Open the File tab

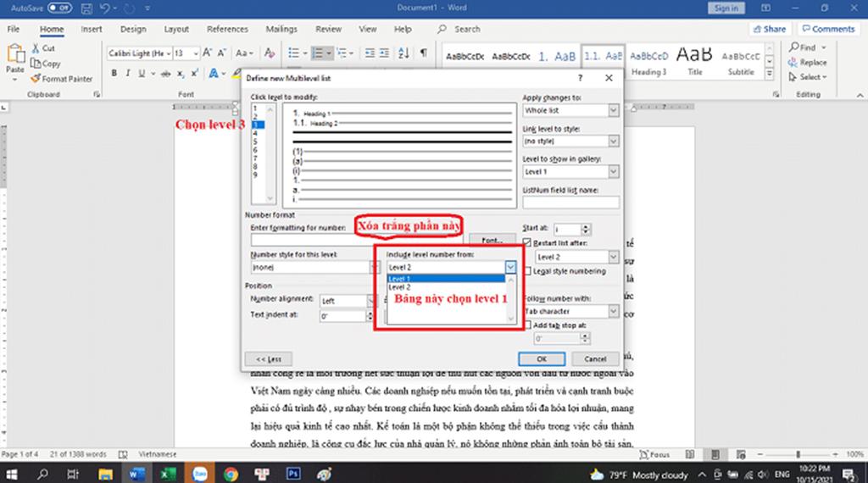(14, 29)
